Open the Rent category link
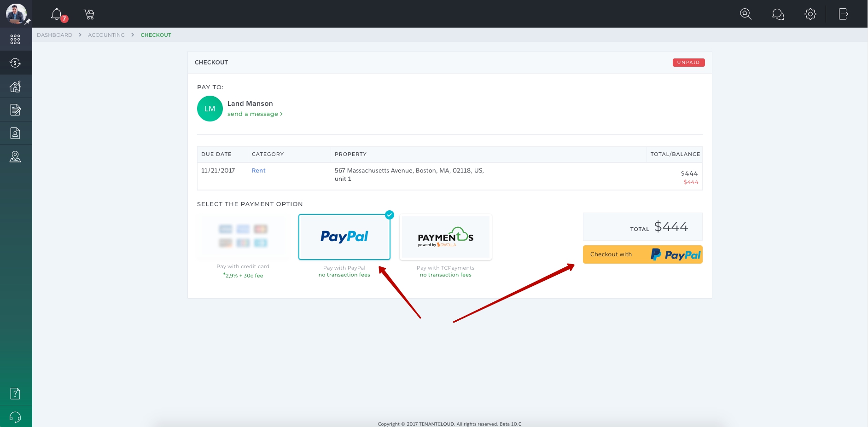This screenshot has height=427, width=868. (x=258, y=171)
